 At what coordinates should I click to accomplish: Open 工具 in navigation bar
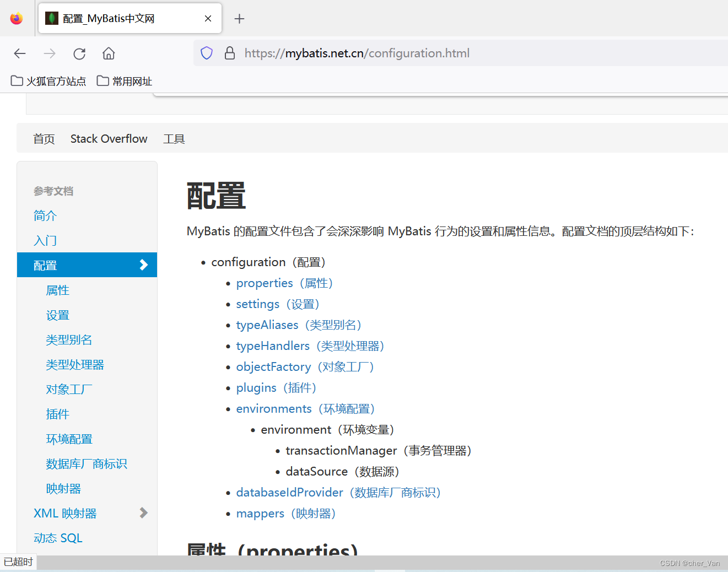[174, 139]
